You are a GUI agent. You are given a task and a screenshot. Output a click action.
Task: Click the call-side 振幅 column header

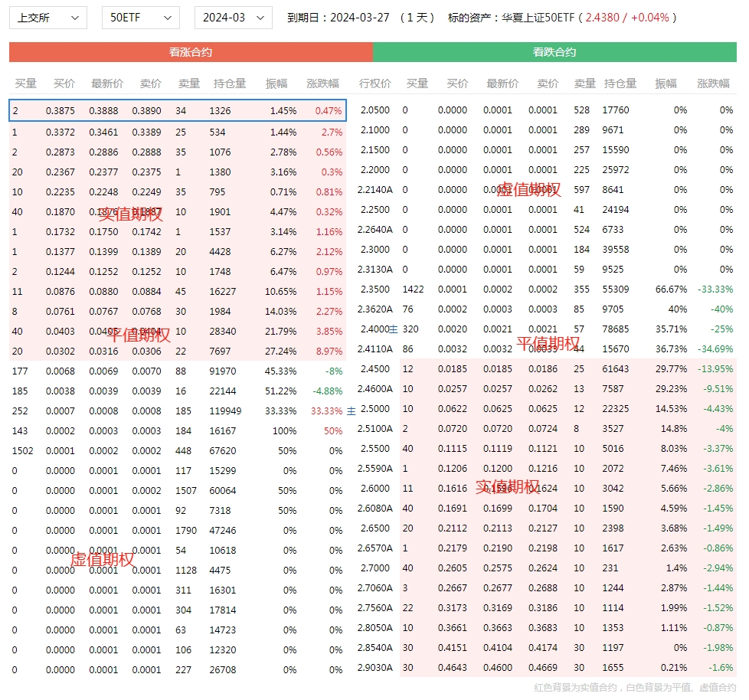(x=276, y=83)
